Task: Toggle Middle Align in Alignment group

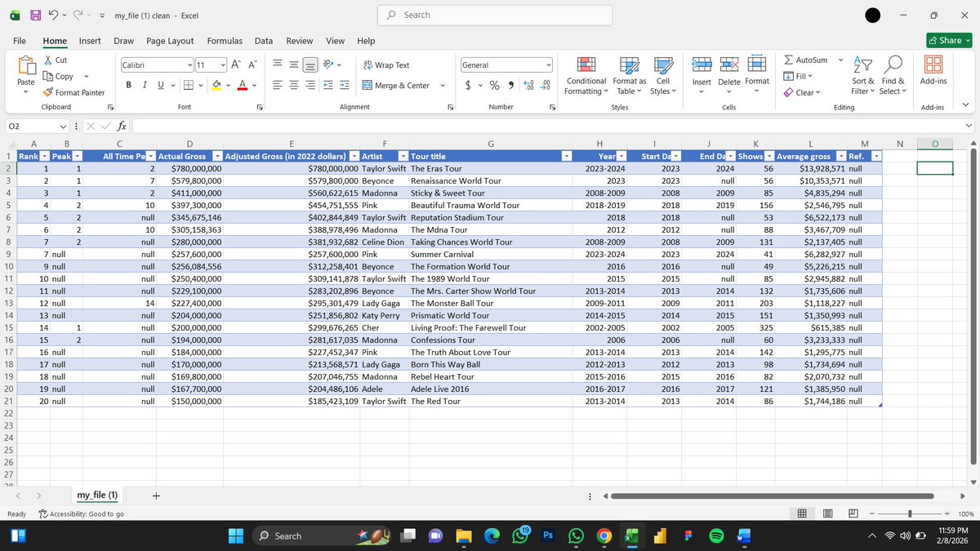Action: [x=293, y=64]
